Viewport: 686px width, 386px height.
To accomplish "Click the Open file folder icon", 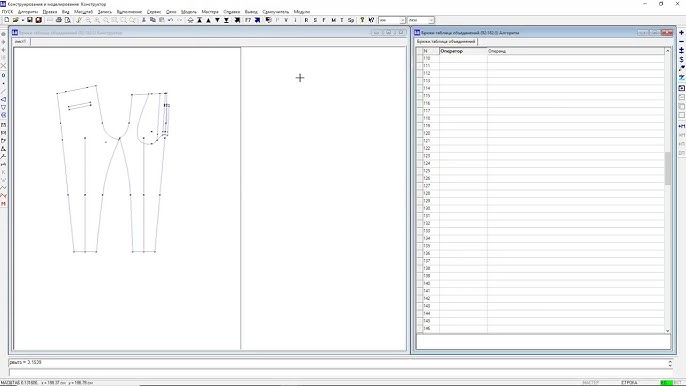I will 15,20.
